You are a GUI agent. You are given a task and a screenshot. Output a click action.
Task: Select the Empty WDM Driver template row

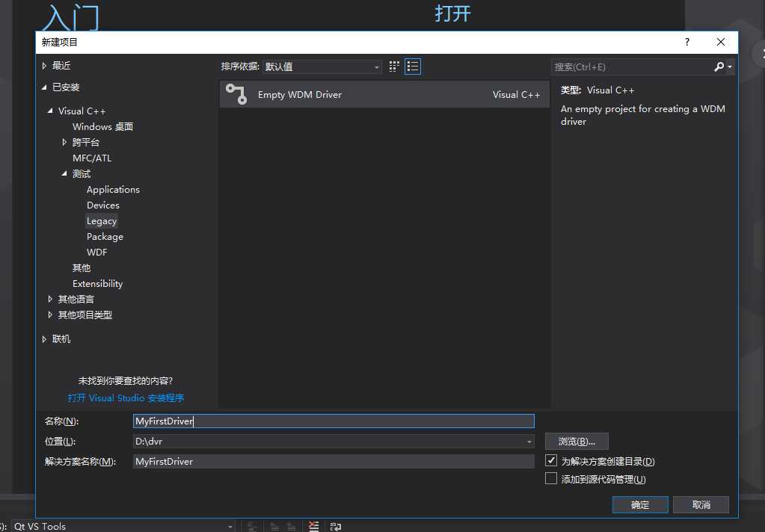point(384,95)
